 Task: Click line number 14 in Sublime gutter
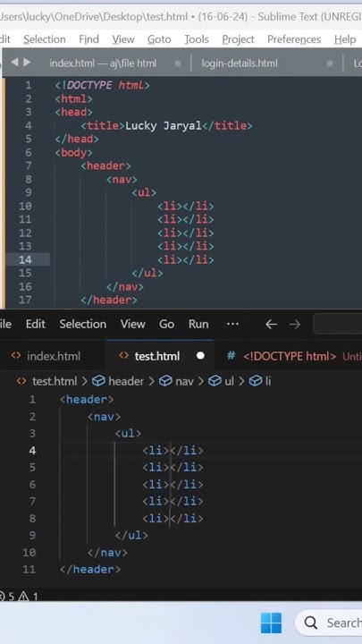tap(25, 259)
